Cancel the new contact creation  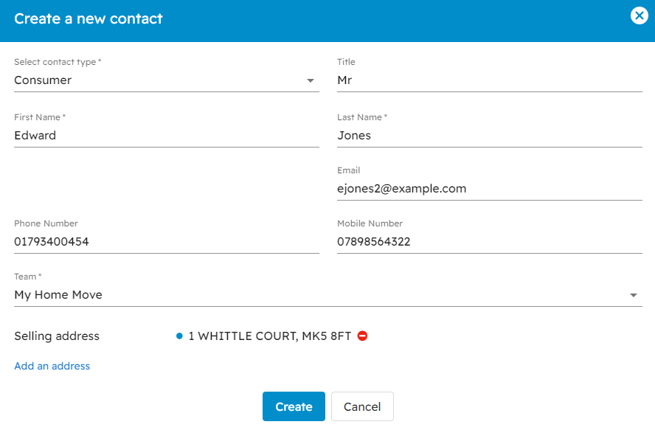(362, 407)
